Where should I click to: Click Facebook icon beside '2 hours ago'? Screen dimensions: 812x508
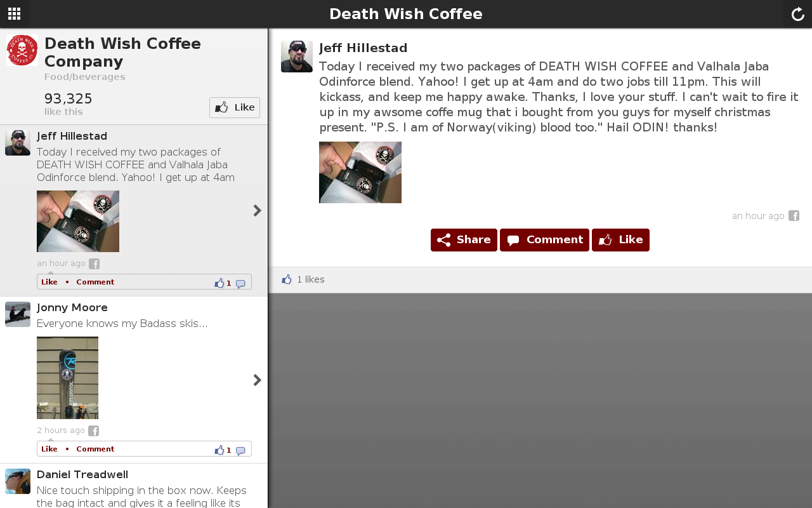93,431
